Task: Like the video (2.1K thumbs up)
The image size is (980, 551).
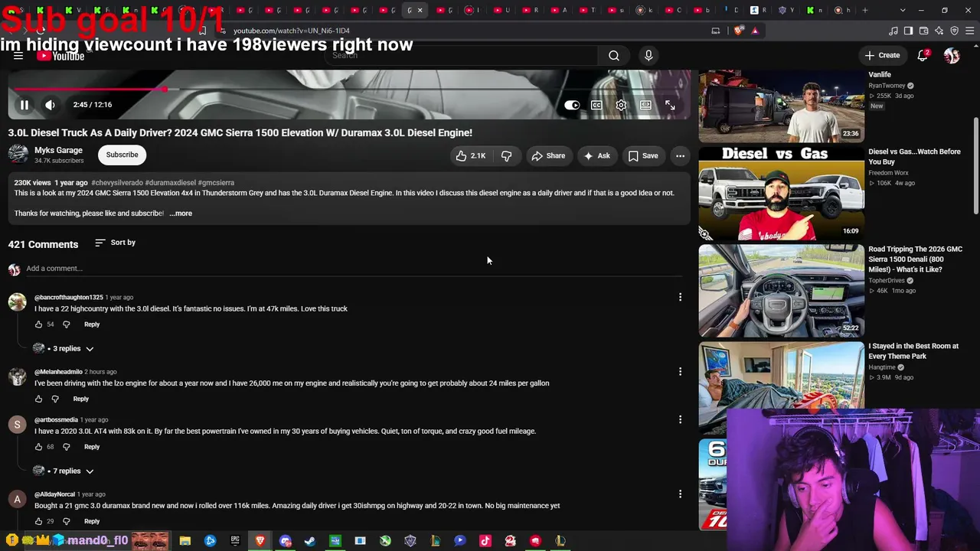Action: tap(471, 156)
